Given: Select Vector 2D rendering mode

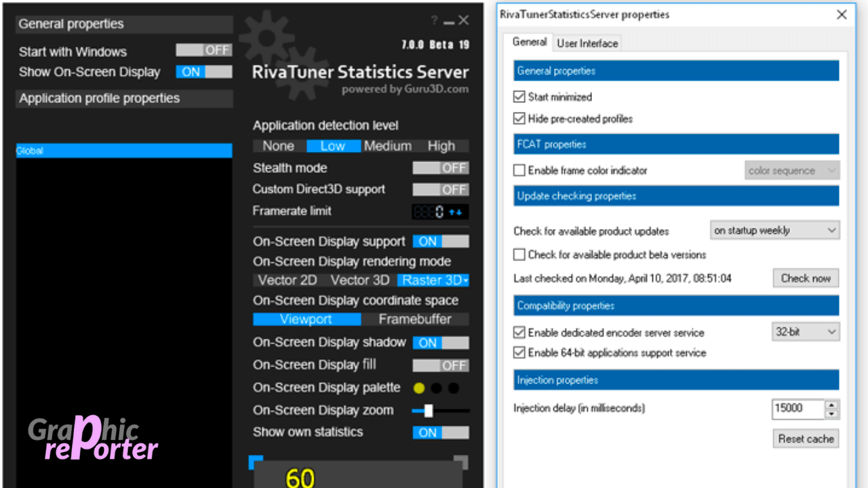Looking at the screenshot, I should pos(288,280).
